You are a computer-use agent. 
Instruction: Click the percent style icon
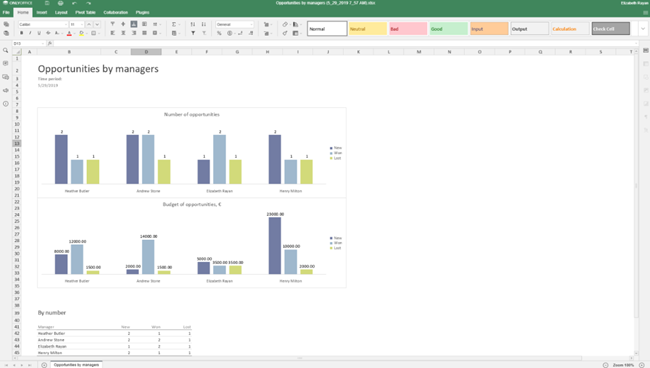pos(219,33)
